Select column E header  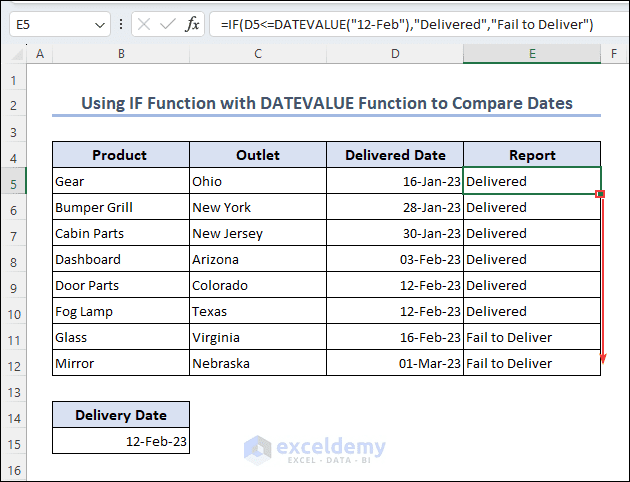pos(532,54)
